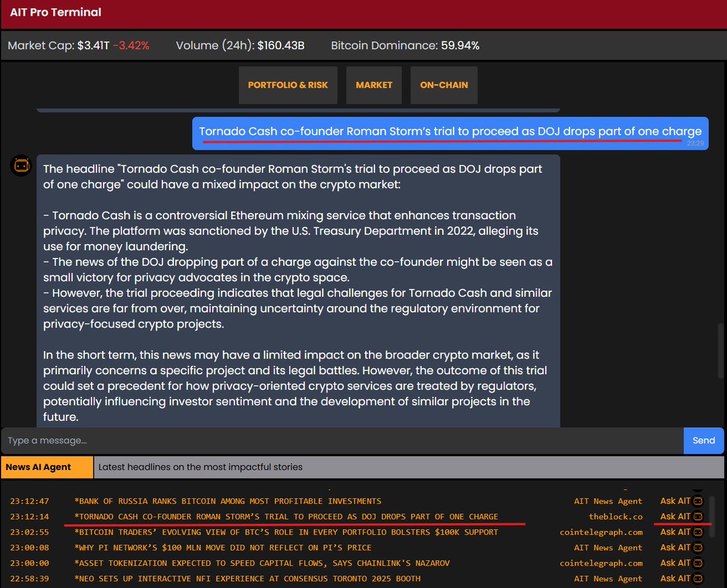Open NEO interactive NFI experience headline
Screen dimensions: 727x588
point(247,578)
